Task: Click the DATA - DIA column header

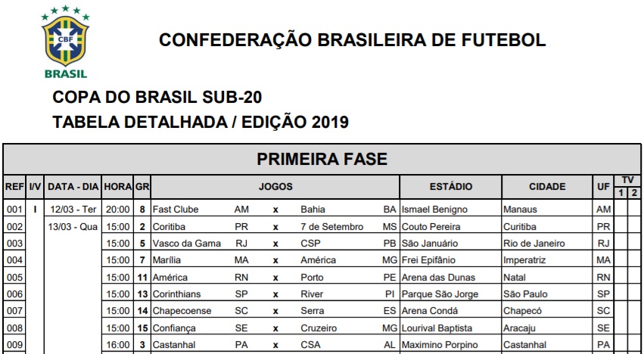Action: pos(73,186)
